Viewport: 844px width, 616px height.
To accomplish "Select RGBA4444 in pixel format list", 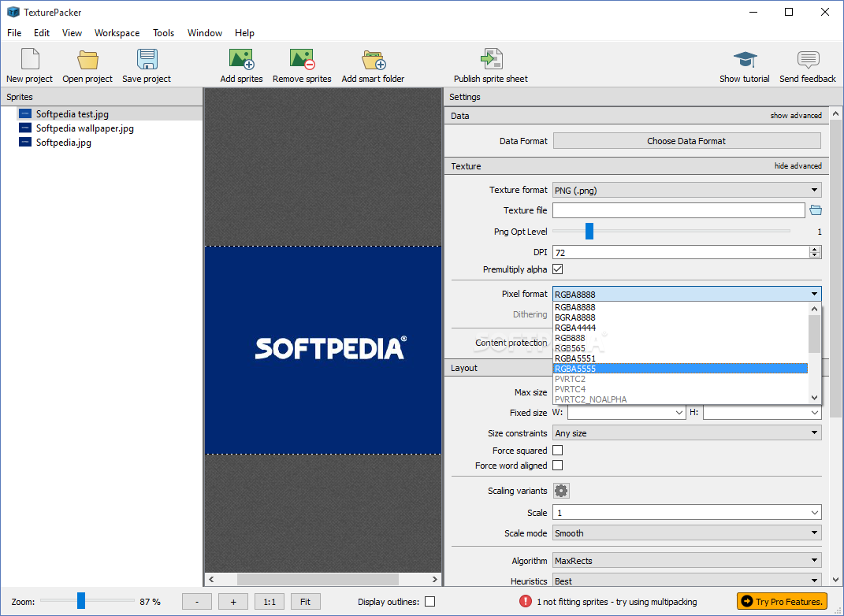I will pyautogui.click(x=680, y=328).
